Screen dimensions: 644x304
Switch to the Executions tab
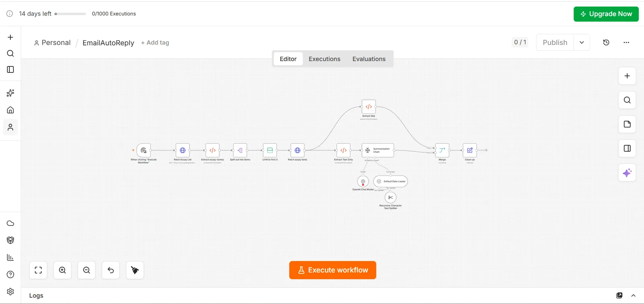(324, 59)
